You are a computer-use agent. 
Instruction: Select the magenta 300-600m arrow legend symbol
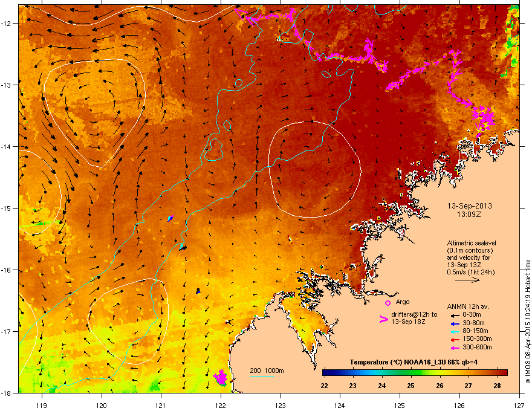[x=455, y=348]
